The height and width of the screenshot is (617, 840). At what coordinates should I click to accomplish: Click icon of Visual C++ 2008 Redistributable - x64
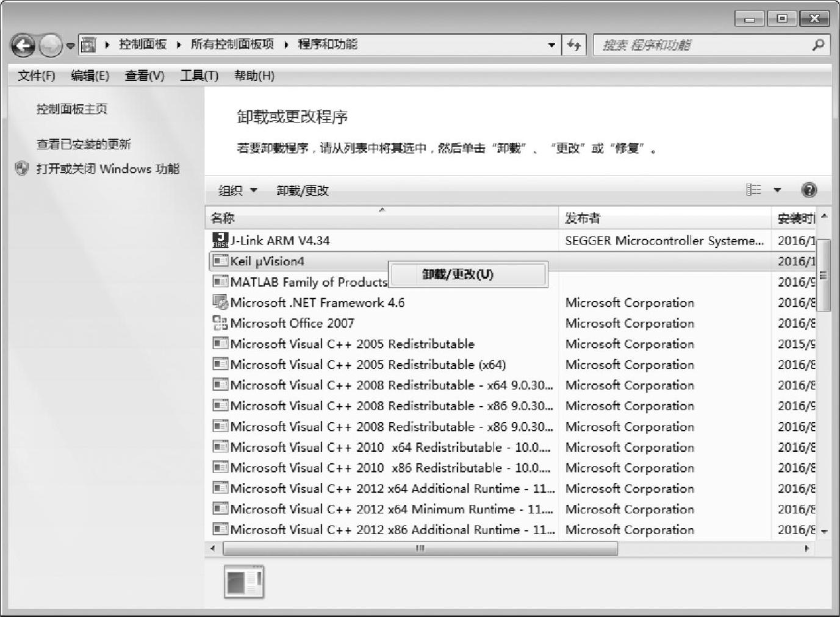click(x=220, y=385)
